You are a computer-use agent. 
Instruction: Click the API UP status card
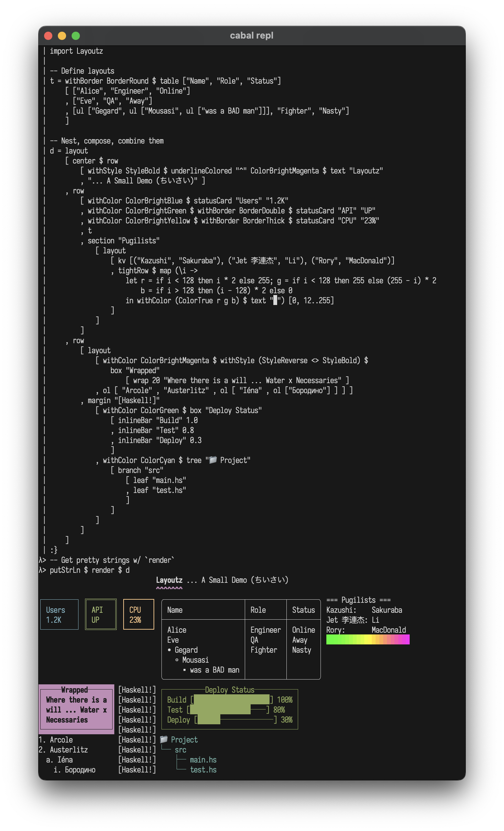point(101,614)
